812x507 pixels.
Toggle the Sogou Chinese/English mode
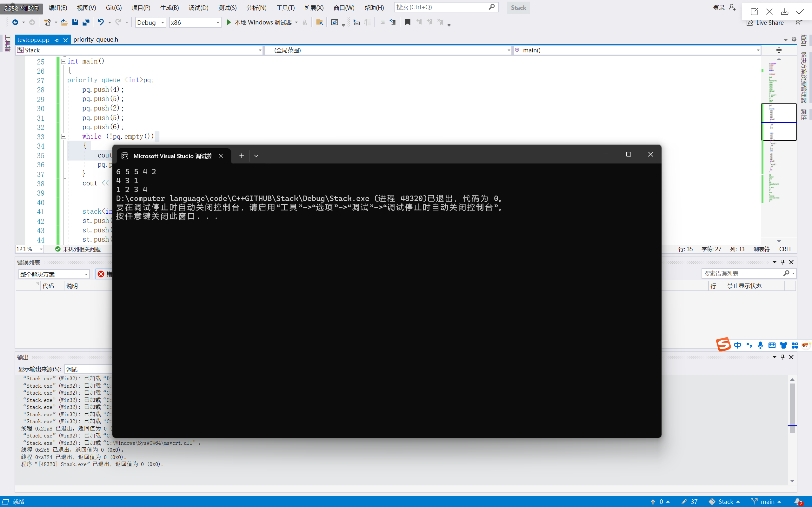pos(738,345)
